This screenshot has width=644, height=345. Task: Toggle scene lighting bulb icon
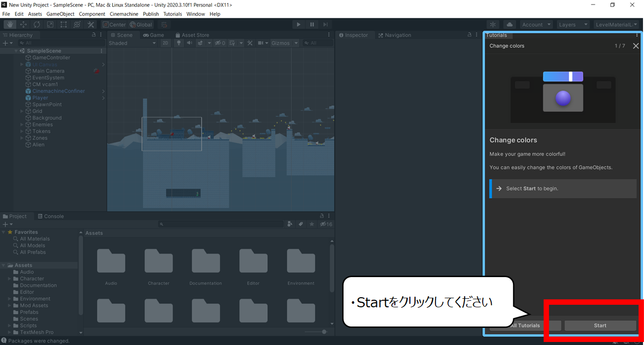point(179,43)
